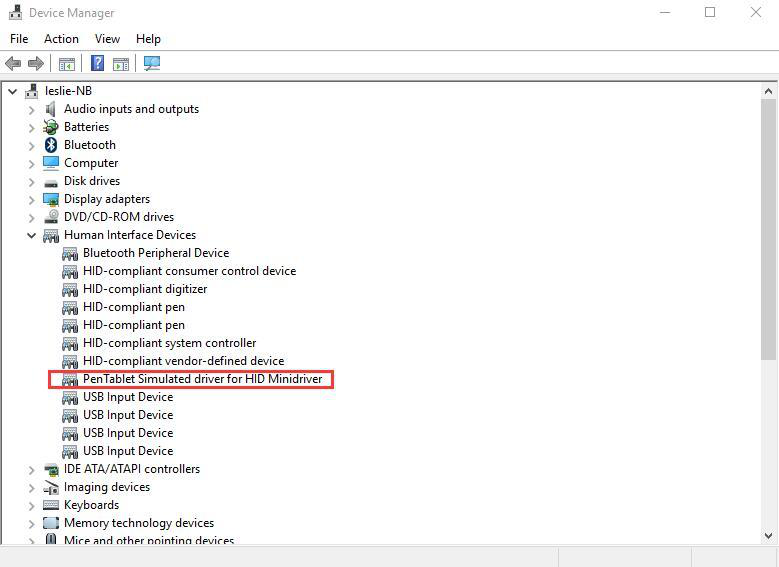This screenshot has height=567, width=779.
Task: Collapse the leslie-NB root node
Action: [x=13, y=91]
